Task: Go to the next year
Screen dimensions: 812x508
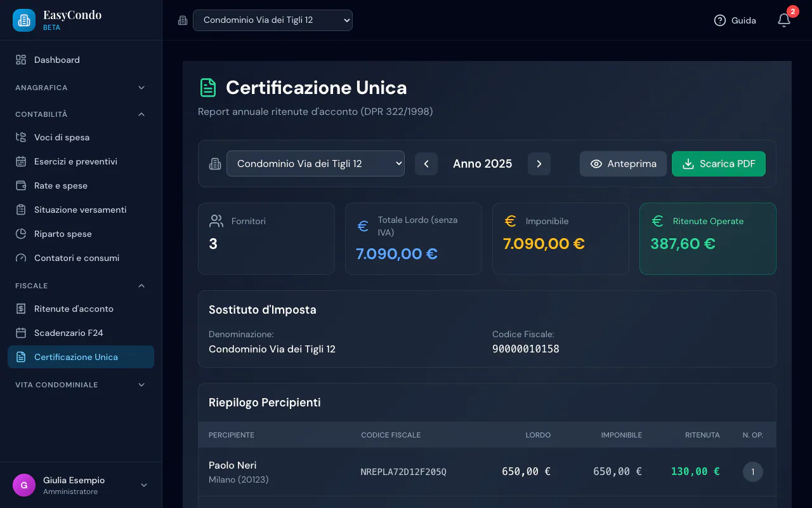Action: [539, 164]
